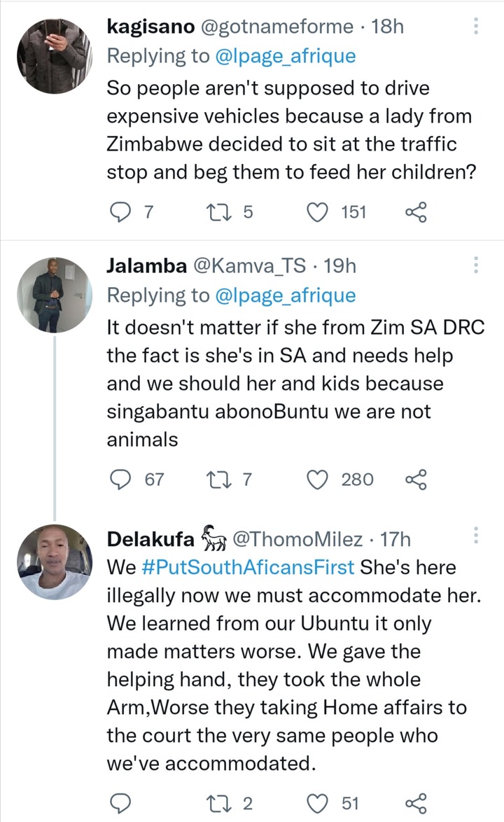The image size is (504, 822).
Task: Open #PutSouthAficansFirst hashtag link
Action: point(248,567)
